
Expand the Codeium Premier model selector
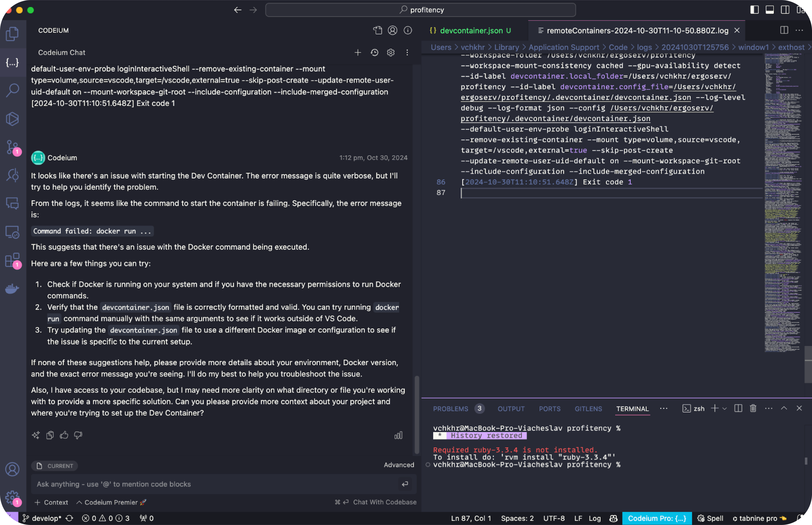[111, 502]
